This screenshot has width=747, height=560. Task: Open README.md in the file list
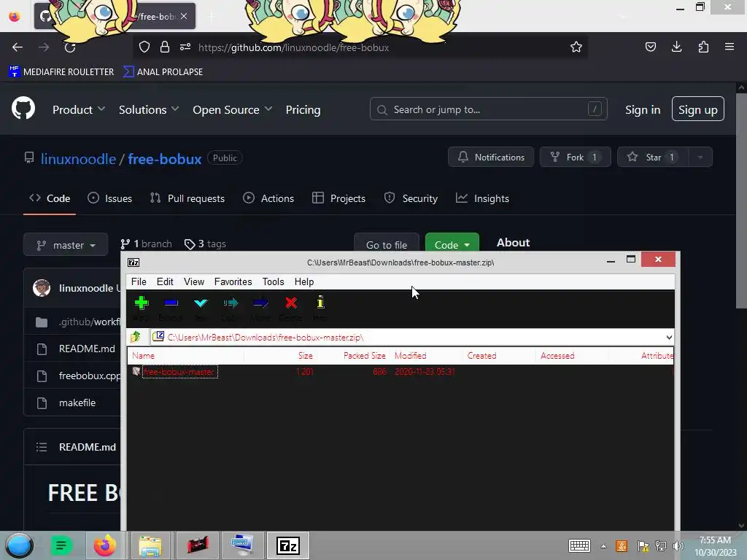click(x=87, y=349)
